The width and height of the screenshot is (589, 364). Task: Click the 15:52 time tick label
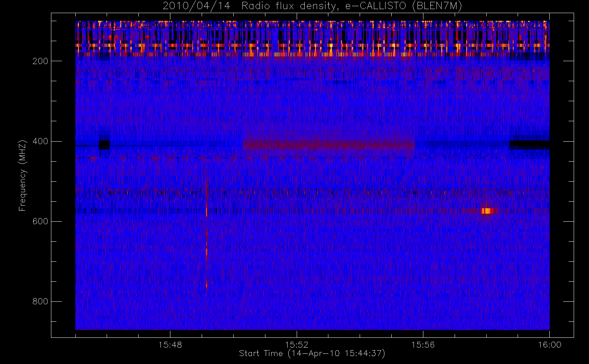point(296,345)
